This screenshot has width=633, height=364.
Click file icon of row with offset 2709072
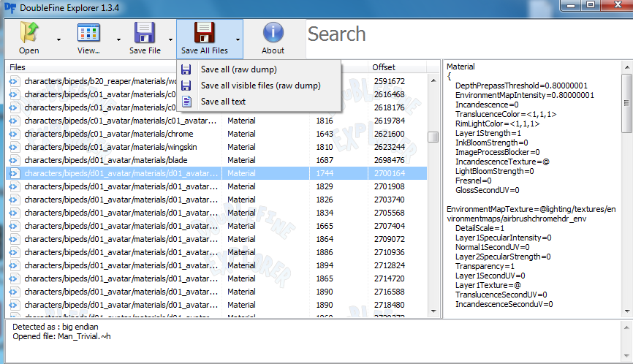[14, 239]
